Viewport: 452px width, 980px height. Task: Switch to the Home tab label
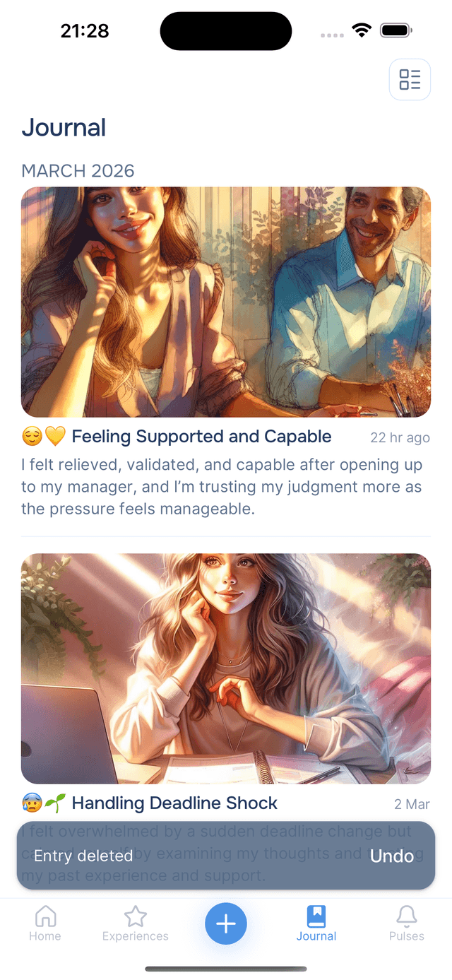coord(45,936)
